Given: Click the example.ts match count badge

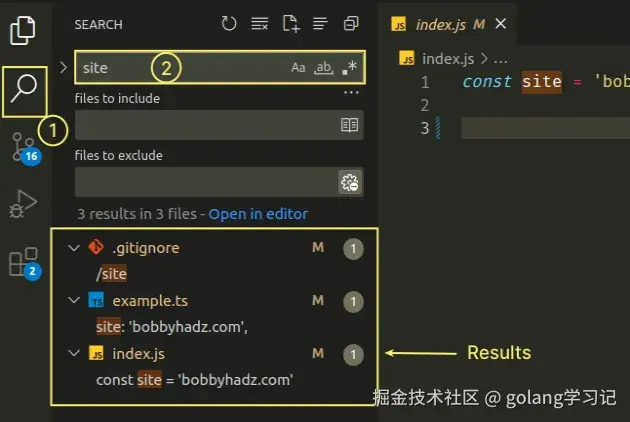Looking at the screenshot, I should pyautogui.click(x=353, y=302).
